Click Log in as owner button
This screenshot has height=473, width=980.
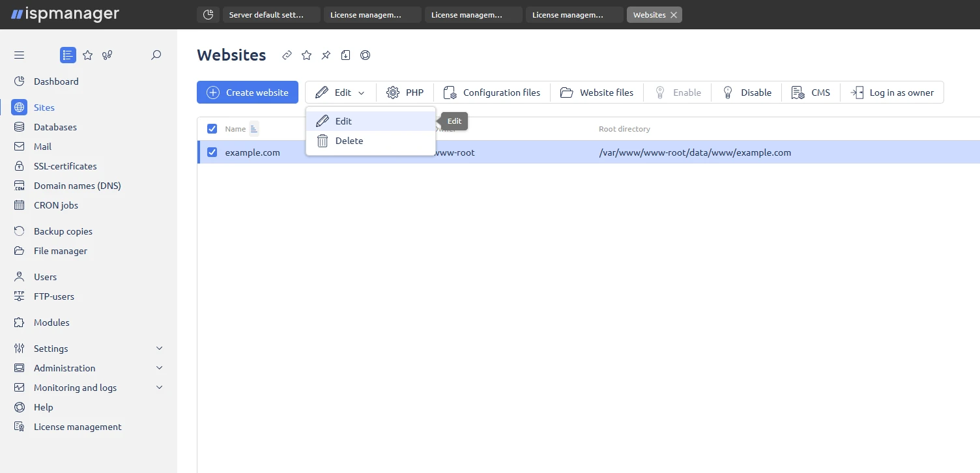892,93
